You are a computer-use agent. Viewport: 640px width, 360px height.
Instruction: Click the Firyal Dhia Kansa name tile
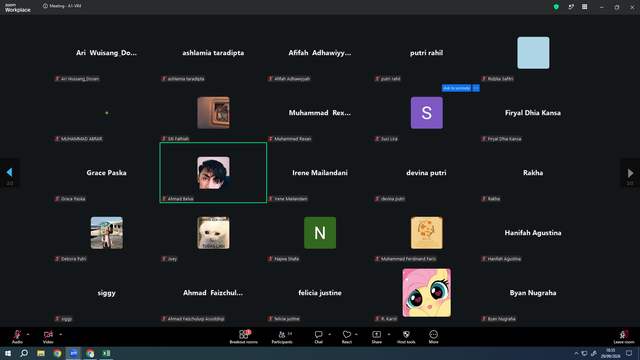(x=533, y=113)
